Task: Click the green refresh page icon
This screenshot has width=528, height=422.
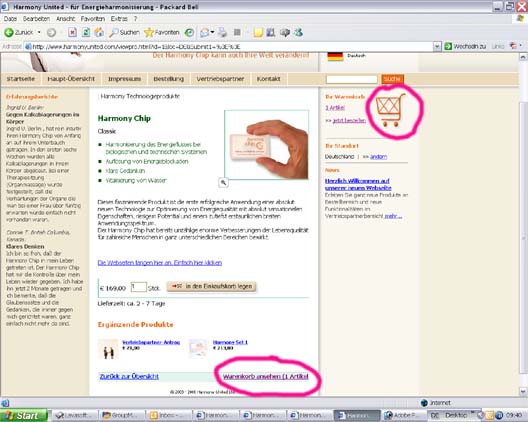Action: (x=86, y=32)
